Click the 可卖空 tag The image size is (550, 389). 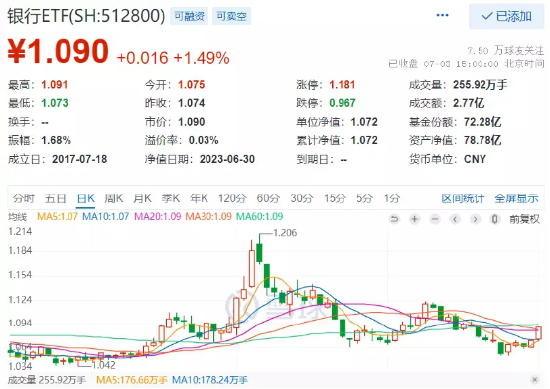(x=231, y=16)
